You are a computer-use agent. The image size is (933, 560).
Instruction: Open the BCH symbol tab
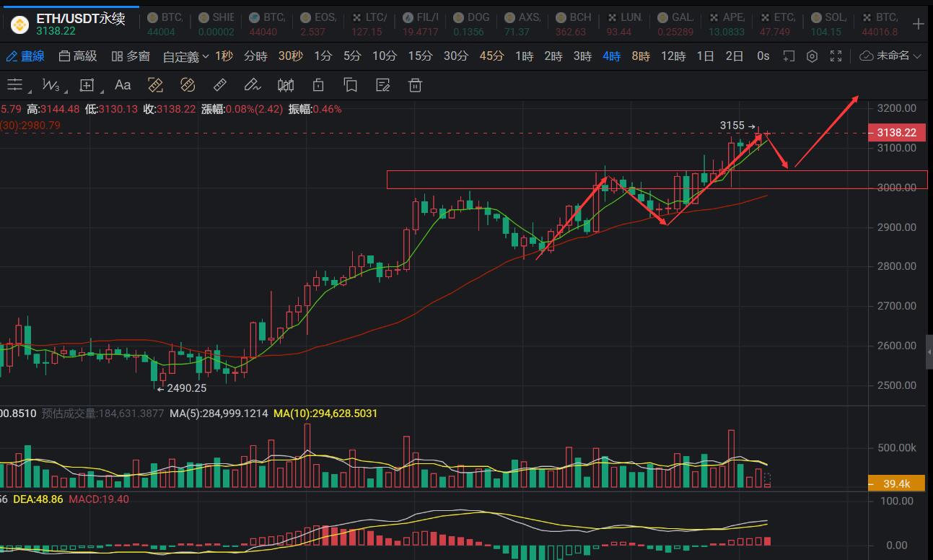(x=574, y=24)
